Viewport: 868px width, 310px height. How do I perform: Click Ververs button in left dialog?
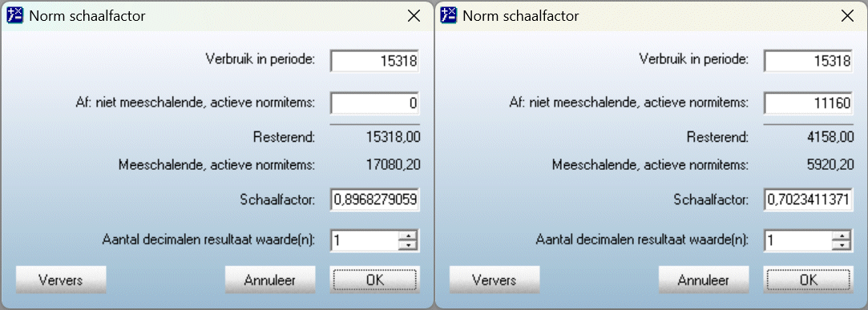(61, 280)
